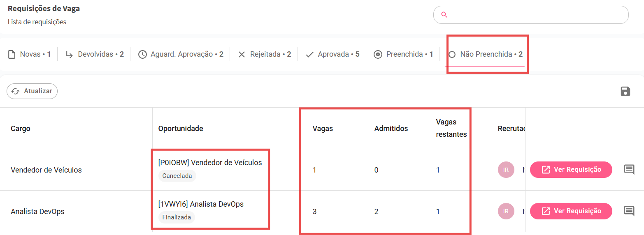Click the magnifier icon in search bar
The height and width of the screenshot is (235, 644).
[444, 15]
